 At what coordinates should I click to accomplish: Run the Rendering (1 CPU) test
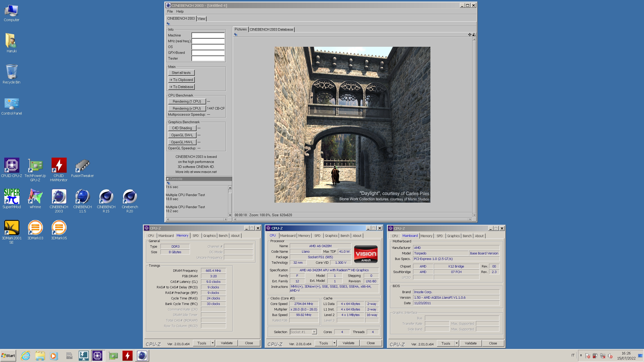(x=187, y=101)
